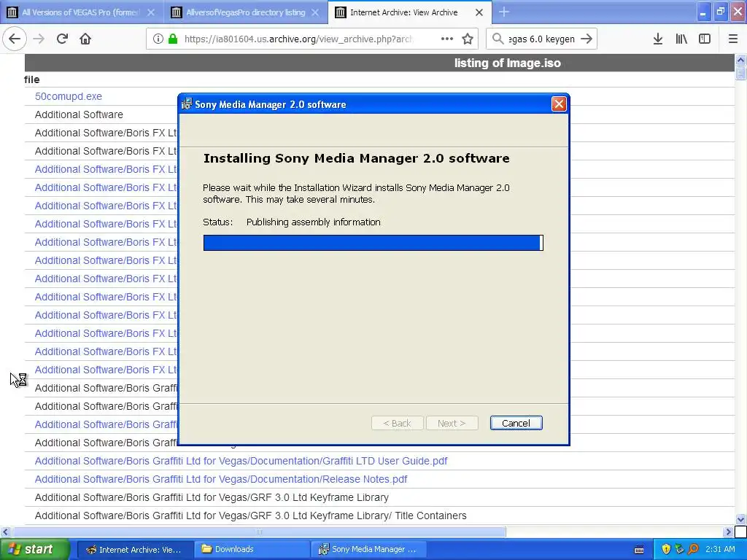Open a new browser tab
Viewport: 747px width, 560px height.
tap(504, 12)
